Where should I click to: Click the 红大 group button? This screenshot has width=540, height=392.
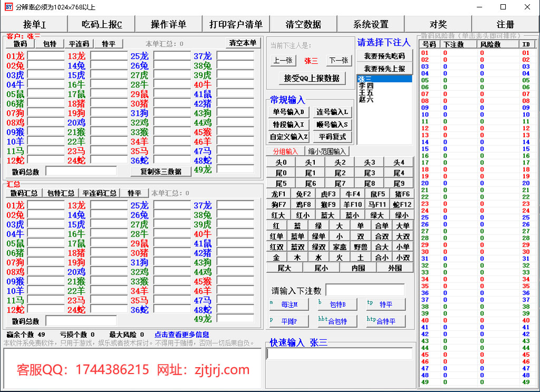pyautogui.click(x=278, y=215)
